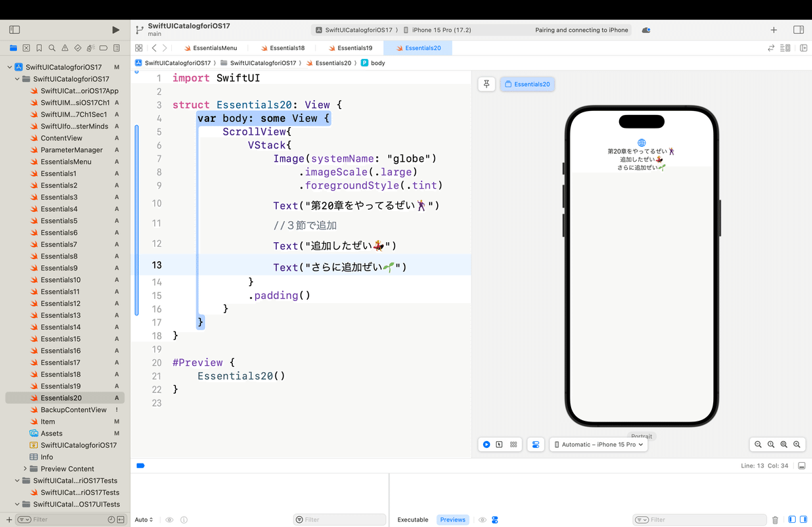Hide the debug area with bottom-panel icon

point(801,465)
